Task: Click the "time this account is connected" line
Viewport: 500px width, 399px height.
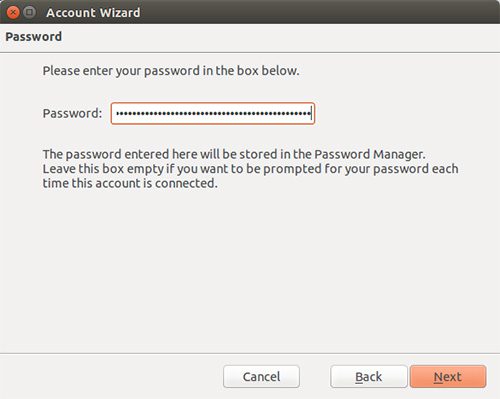Action: [x=130, y=183]
